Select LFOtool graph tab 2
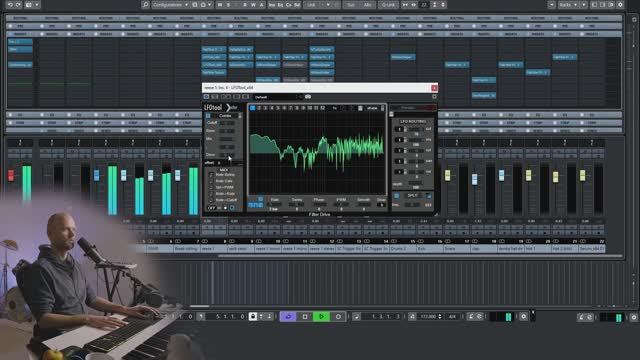The image size is (640, 360). (259, 108)
